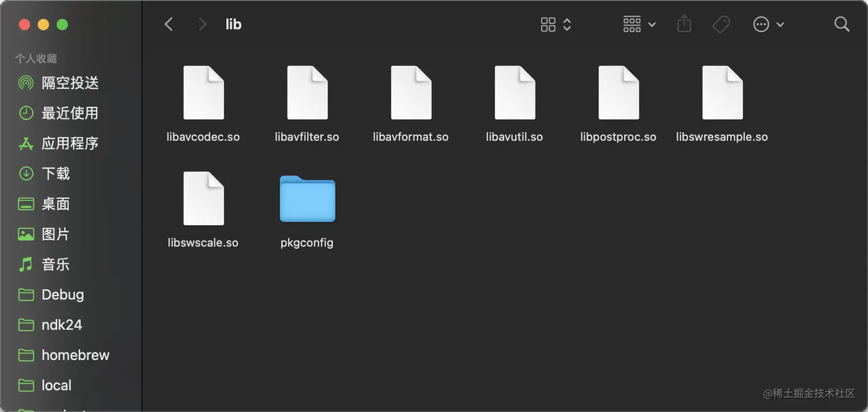Expand the More actions dropdown arrow
This screenshot has width=868, height=412.
[780, 25]
